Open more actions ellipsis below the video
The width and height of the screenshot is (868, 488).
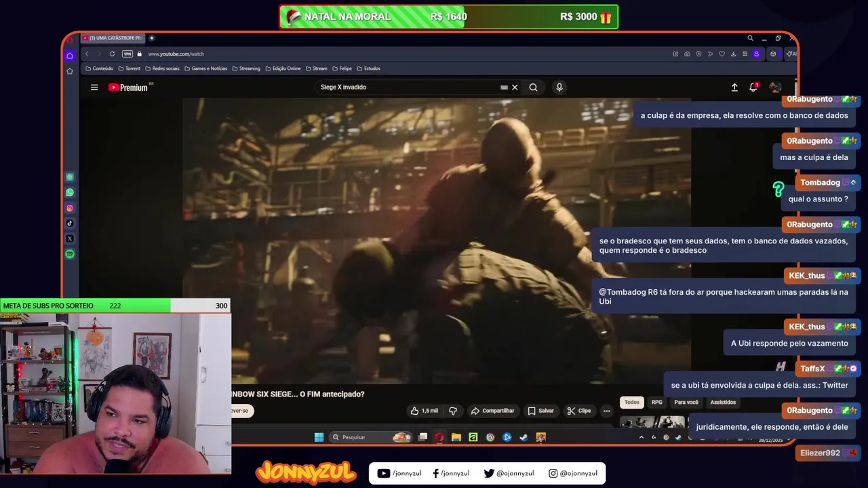pos(607,411)
